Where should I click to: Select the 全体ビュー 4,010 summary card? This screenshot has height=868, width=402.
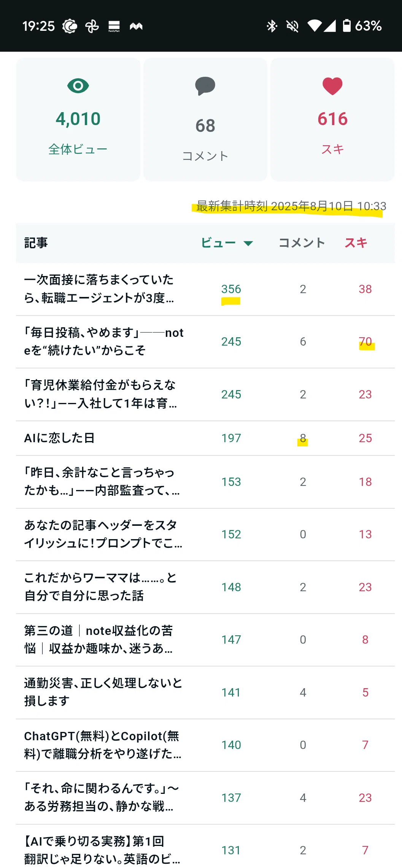click(x=78, y=119)
